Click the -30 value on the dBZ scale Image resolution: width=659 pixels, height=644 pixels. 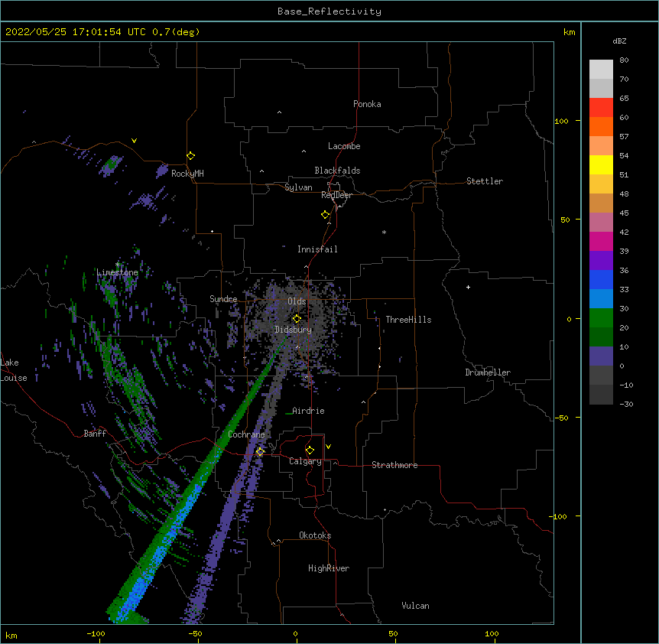pos(626,404)
